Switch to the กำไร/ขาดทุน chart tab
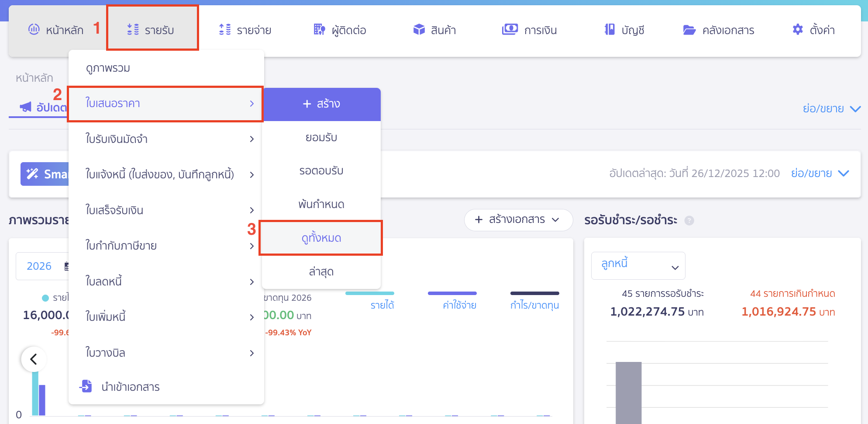 (534, 305)
